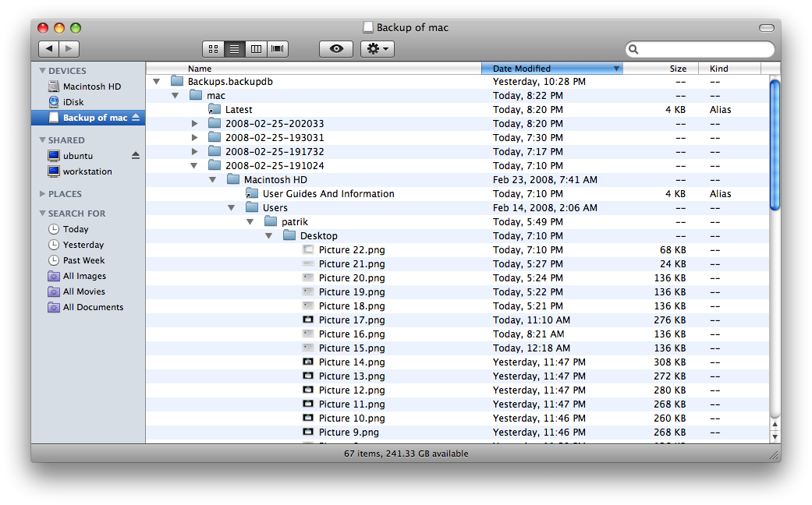Open the Action gear menu

coord(378,48)
